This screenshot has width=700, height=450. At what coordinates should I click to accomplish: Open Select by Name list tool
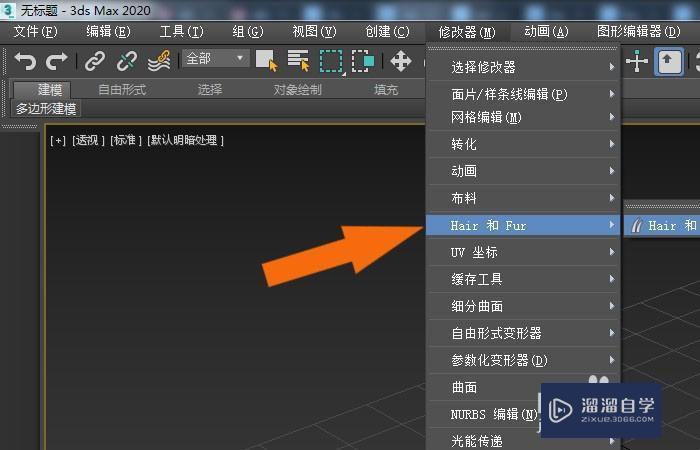[298, 61]
